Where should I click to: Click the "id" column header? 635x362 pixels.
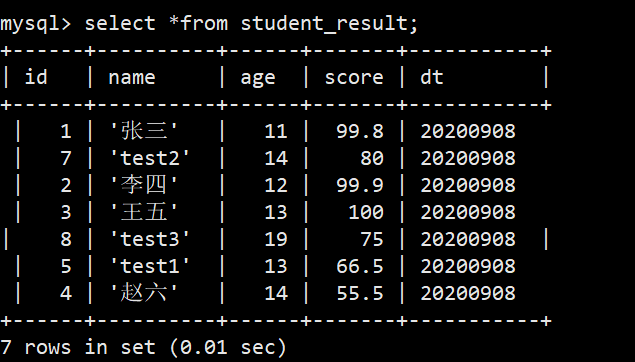tap(36, 77)
